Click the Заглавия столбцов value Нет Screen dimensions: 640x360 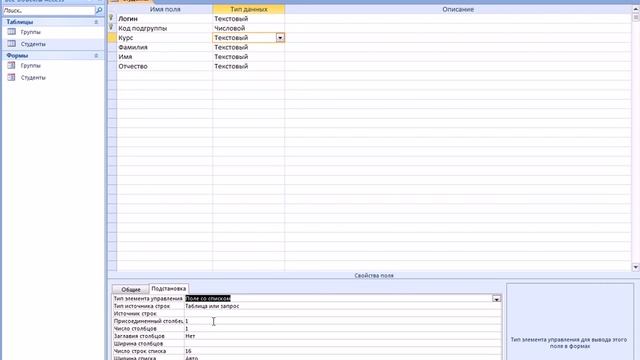click(342, 336)
